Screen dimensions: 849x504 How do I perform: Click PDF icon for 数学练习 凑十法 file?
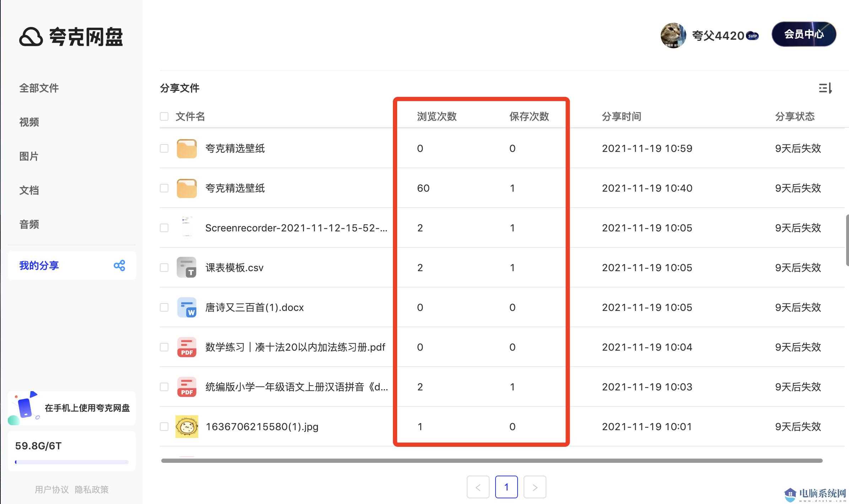pos(187,347)
